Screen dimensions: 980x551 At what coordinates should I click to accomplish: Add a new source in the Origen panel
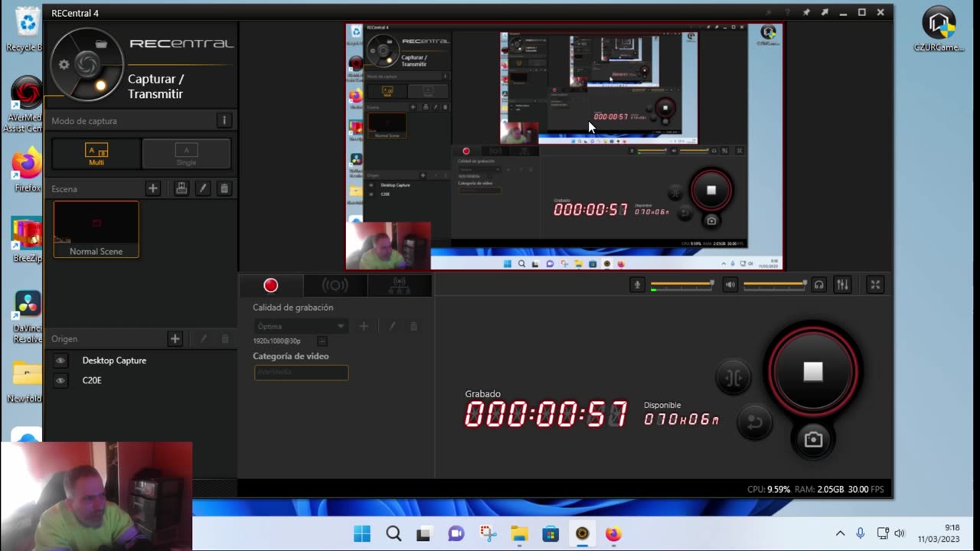(x=175, y=338)
